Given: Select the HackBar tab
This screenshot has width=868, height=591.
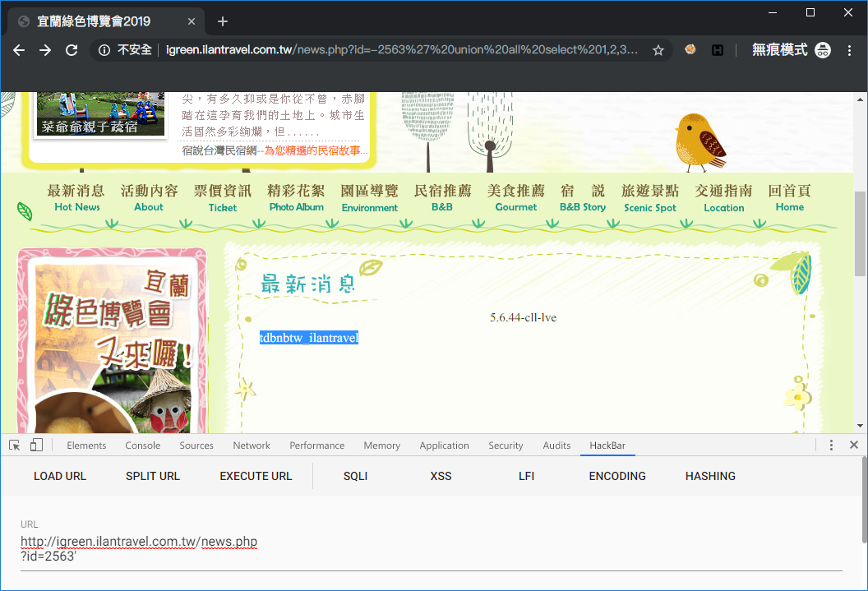Looking at the screenshot, I should click(x=607, y=446).
